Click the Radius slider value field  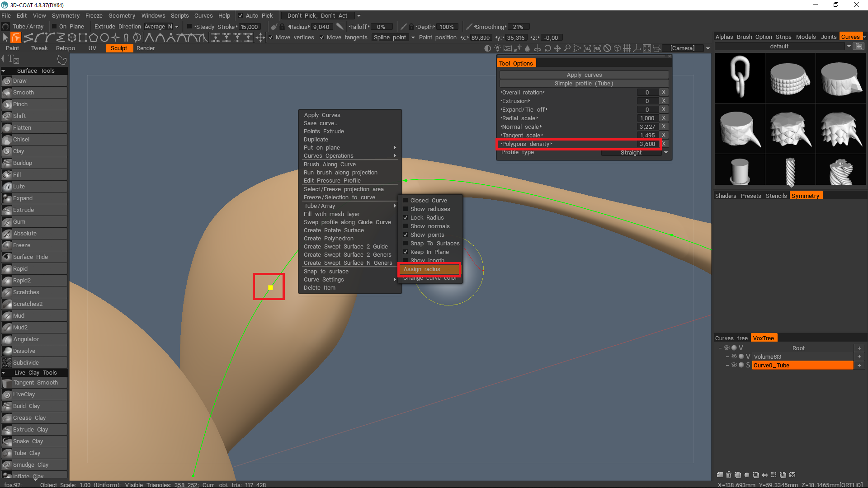point(321,27)
